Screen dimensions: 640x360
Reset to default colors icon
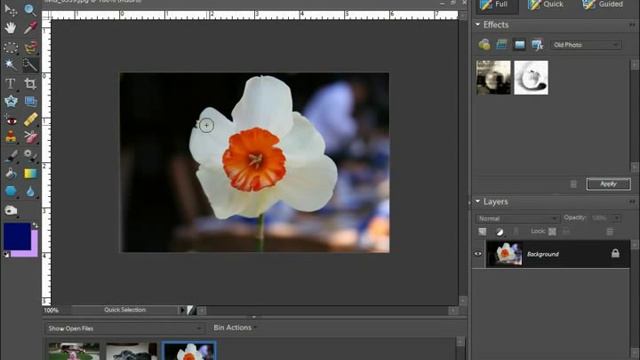point(6,255)
